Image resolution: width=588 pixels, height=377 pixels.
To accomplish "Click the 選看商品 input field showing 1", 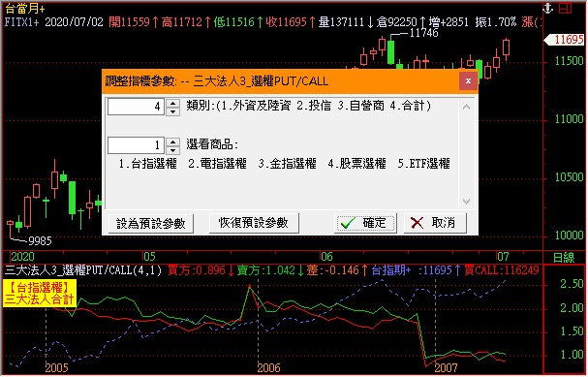I will (x=136, y=145).
